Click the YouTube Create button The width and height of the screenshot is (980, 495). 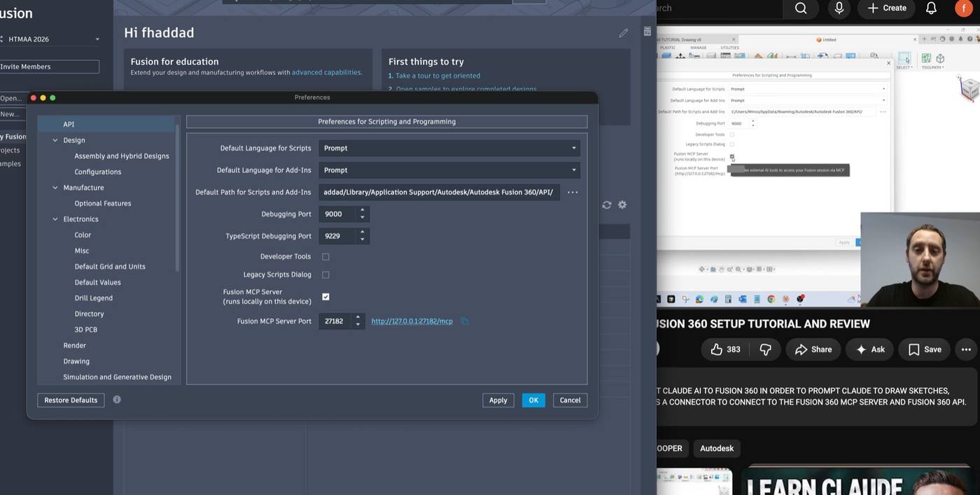887,8
